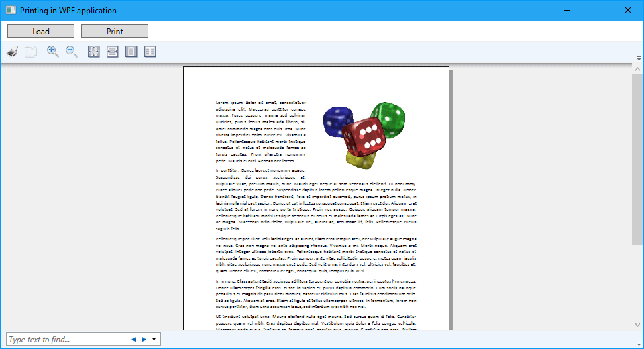Zoom in using the magnifier plus icon
The height and width of the screenshot is (349, 644).
pos(53,52)
